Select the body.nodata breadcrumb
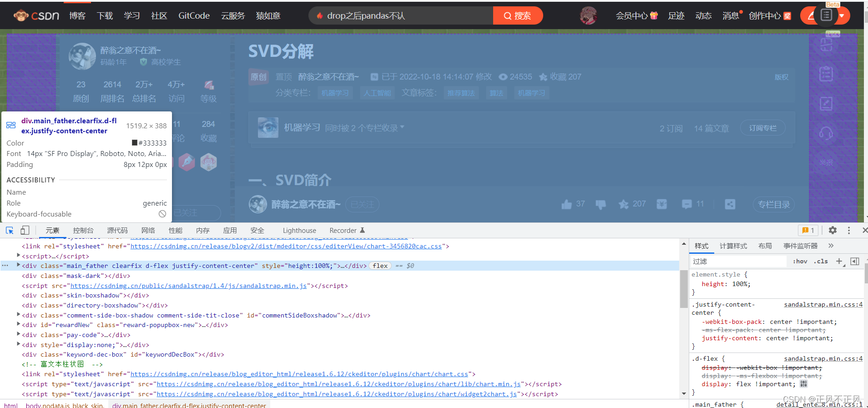 pyautogui.click(x=65, y=405)
